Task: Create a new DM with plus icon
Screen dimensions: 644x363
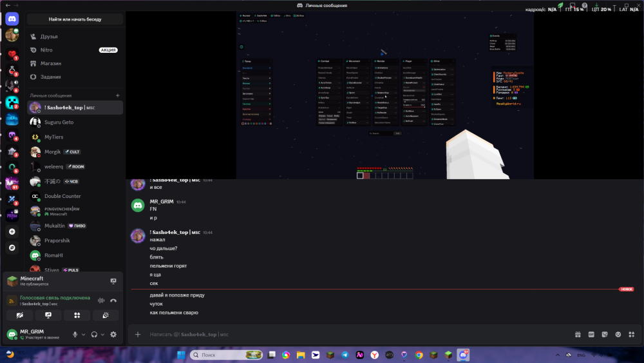Action: (117, 95)
